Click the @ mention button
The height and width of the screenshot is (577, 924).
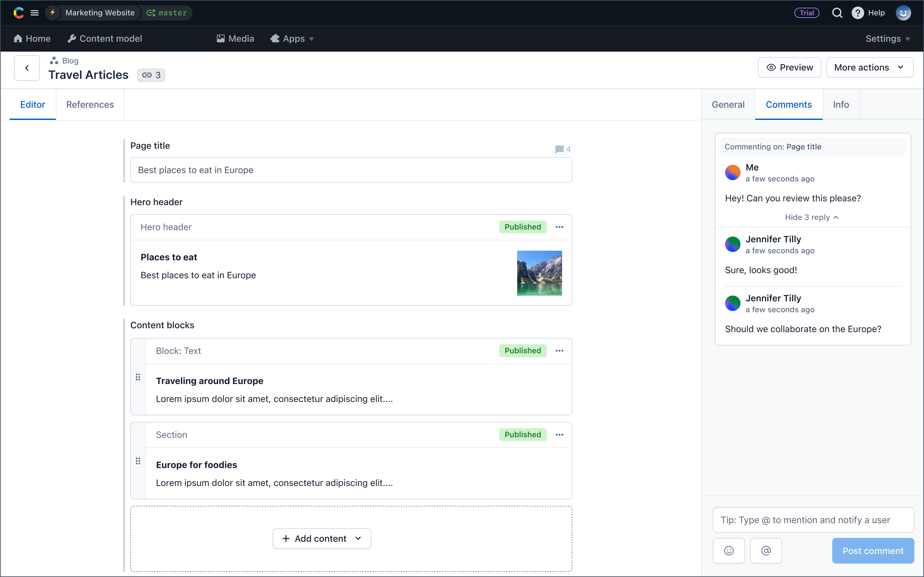coord(766,550)
